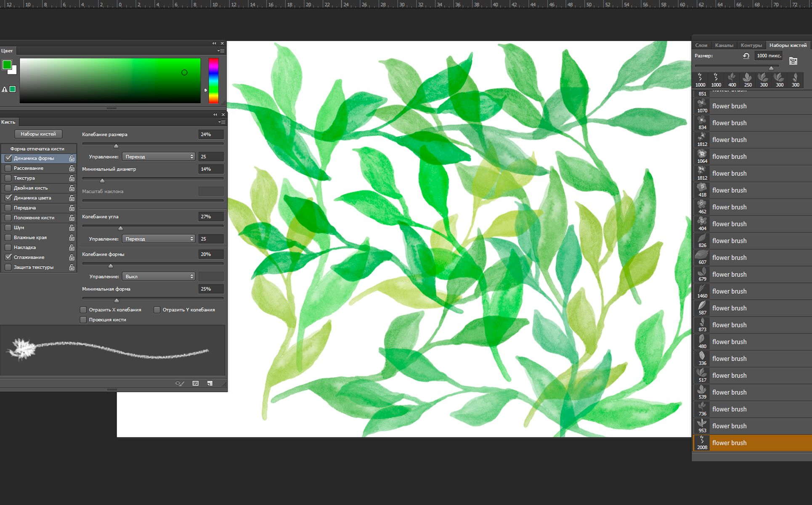Screen dimensions: 812x505
Task: Click the rainbow hue spectrum strip
Action: point(213,80)
